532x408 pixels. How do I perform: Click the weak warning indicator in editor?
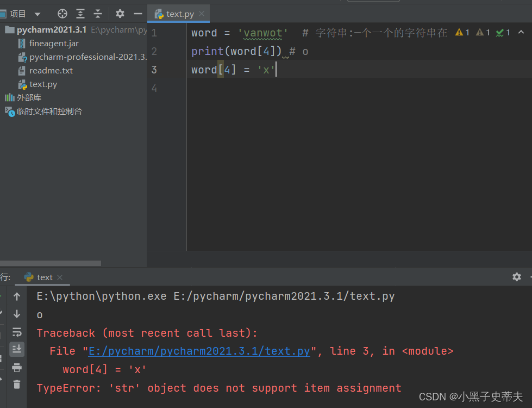coord(483,33)
